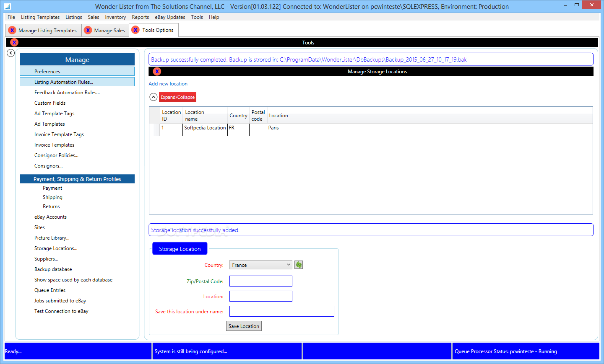
Task: Close the Manage Listing Templates tab with its red X
Action: [12, 30]
